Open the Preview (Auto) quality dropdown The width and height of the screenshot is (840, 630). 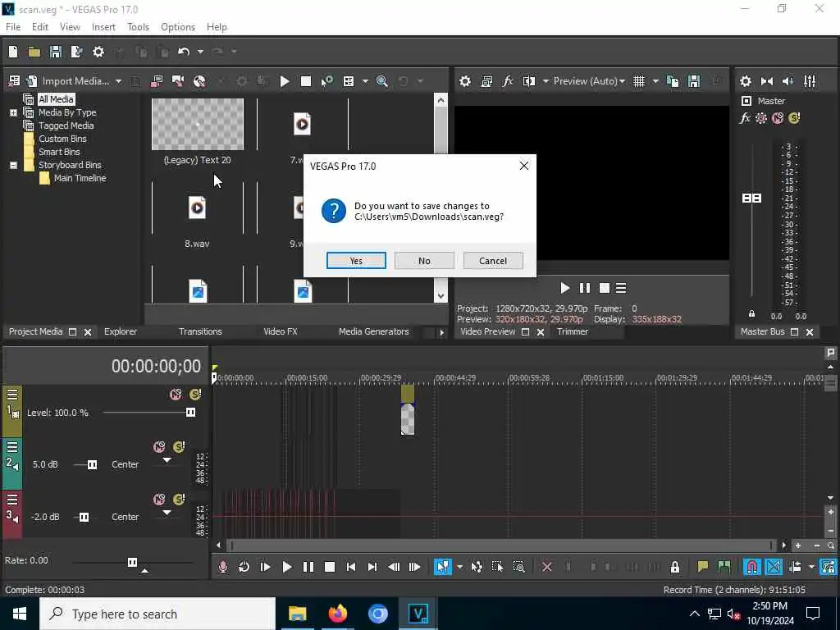[589, 81]
